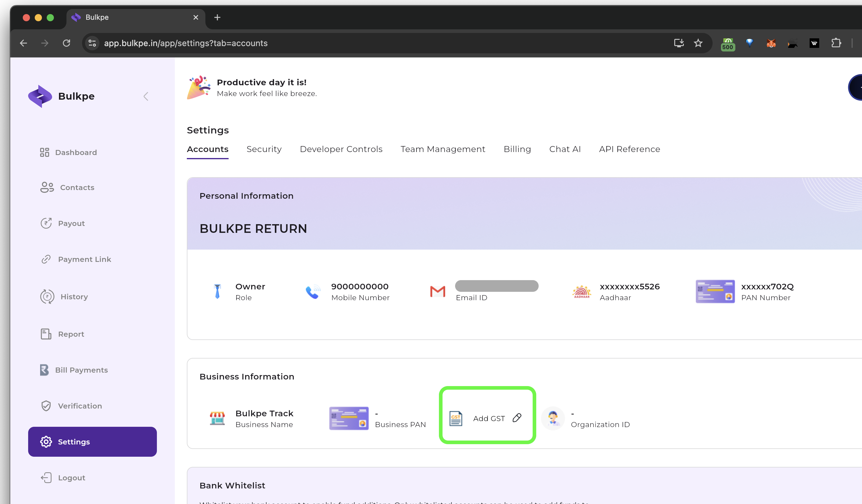Click the Verification shield icon
This screenshot has height=504, width=862.
coord(46,406)
